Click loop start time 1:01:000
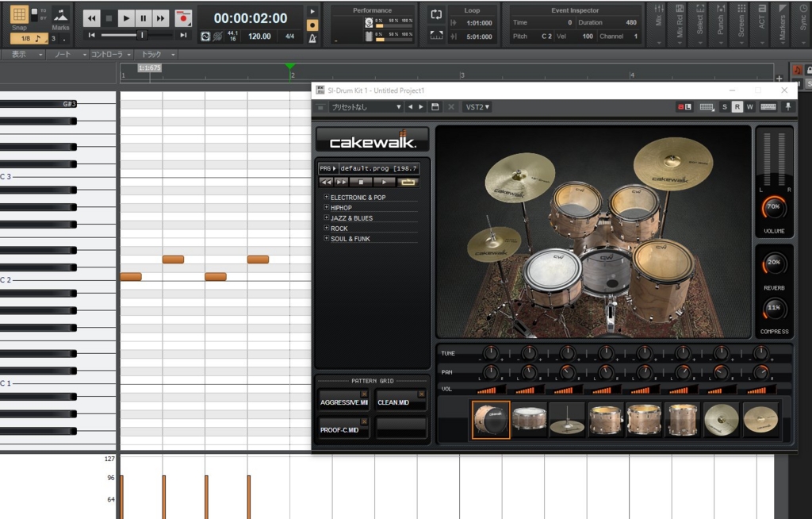Image resolution: width=812 pixels, height=519 pixels. (x=479, y=23)
